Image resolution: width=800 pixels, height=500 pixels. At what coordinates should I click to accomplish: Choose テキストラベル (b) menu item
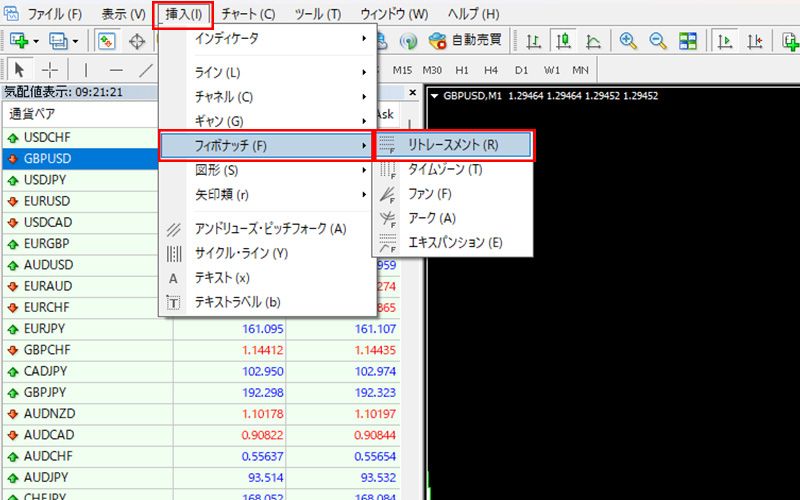(x=268, y=303)
